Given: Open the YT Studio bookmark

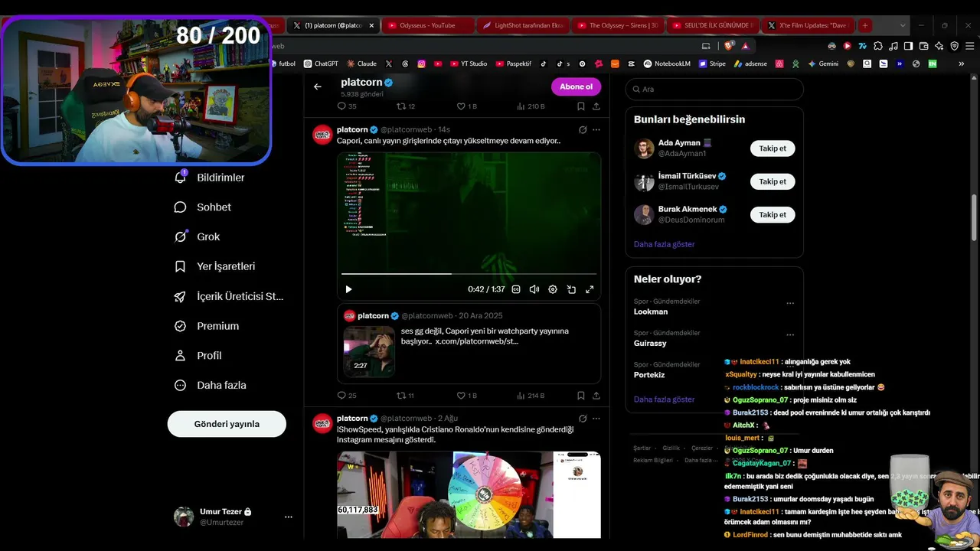Looking at the screenshot, I should pos(468,64).
